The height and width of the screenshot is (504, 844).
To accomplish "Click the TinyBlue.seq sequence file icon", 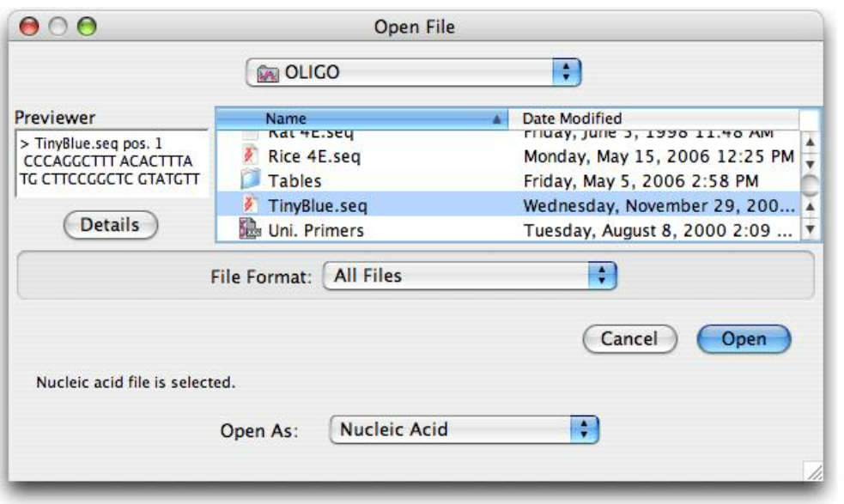I will 249,204.
